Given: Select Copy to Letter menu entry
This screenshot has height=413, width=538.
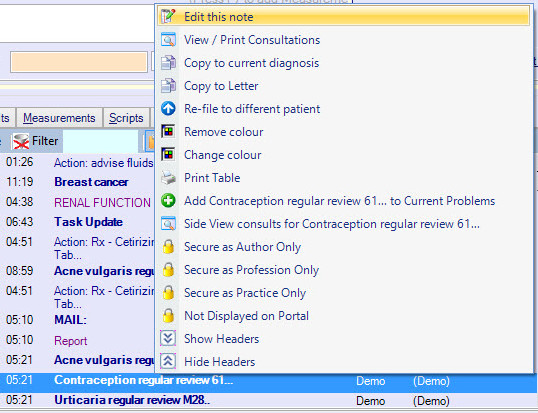Looking at the screenshot, I should 343,86.
